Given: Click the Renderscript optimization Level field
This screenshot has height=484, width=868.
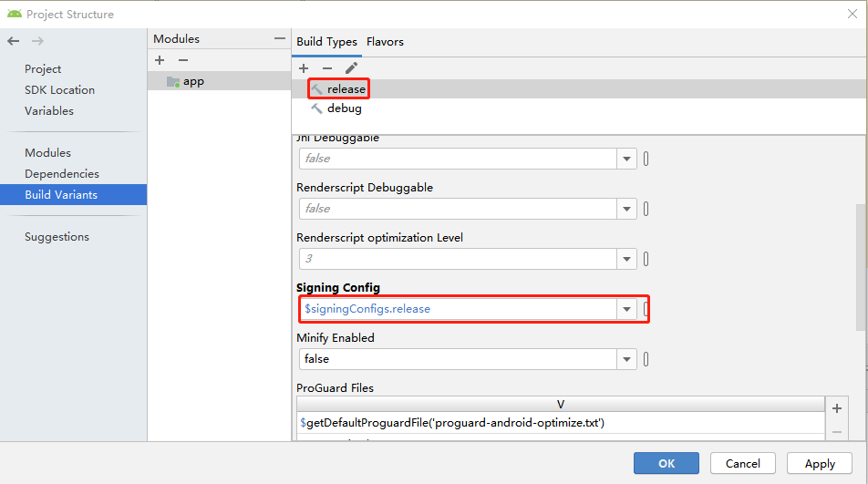Looking at the screenshot, I should [x=458, y=259].
